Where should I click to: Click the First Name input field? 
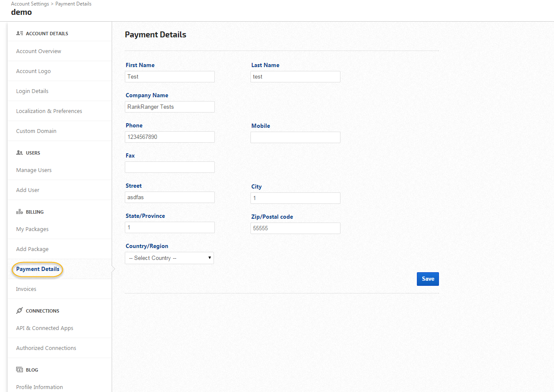point(170,76)
